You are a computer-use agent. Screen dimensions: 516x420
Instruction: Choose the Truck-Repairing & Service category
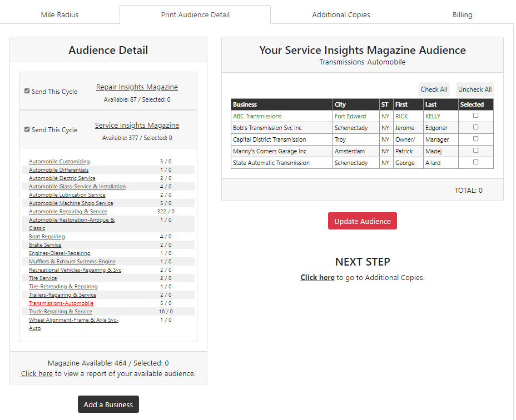60,312
